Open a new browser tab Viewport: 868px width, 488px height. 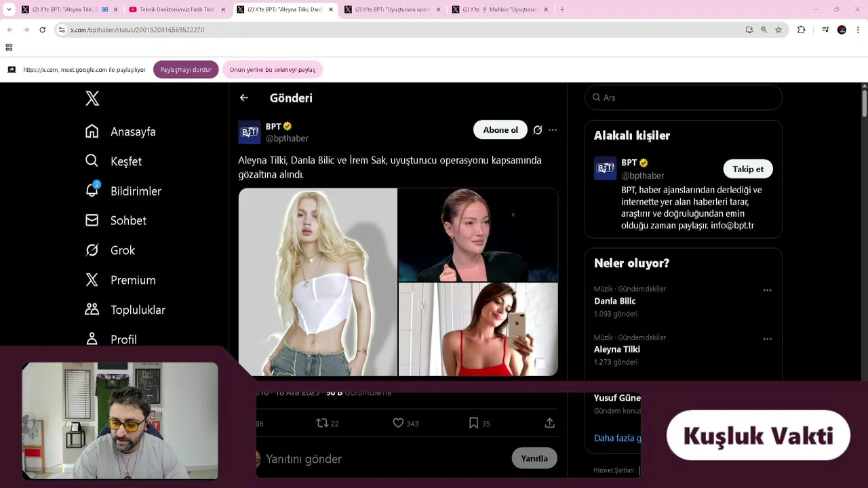562,9
